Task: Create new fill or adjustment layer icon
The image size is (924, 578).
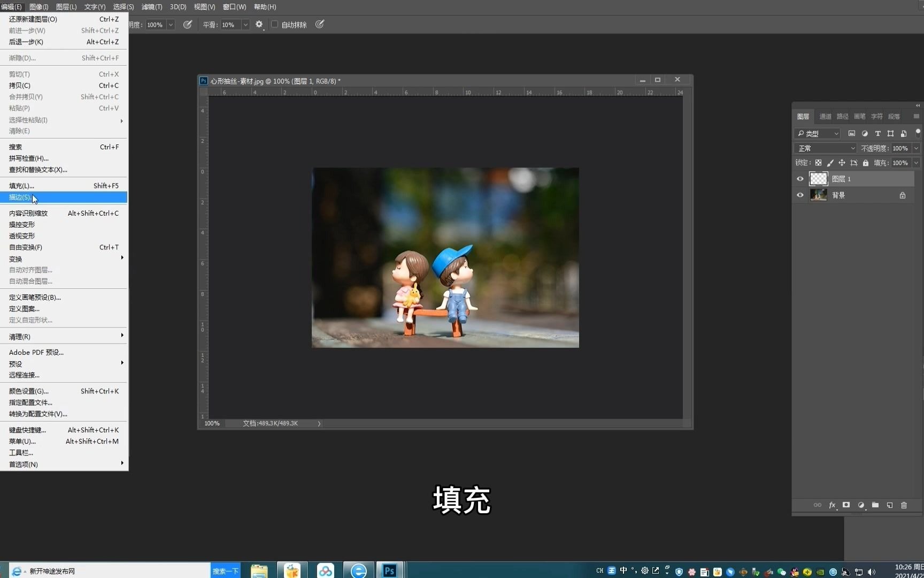Action: coord(861,505)
